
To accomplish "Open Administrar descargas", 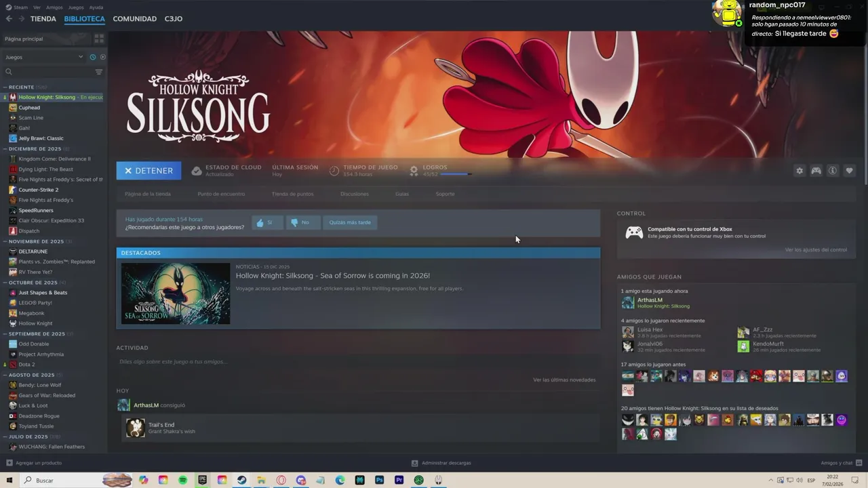I will (x=441, y=463).
